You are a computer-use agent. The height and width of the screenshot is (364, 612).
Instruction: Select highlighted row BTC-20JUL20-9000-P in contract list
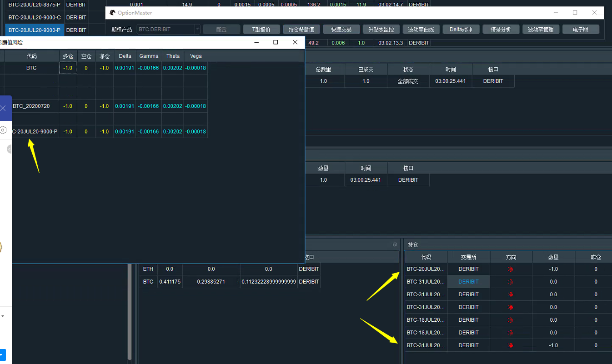[35, 30]
